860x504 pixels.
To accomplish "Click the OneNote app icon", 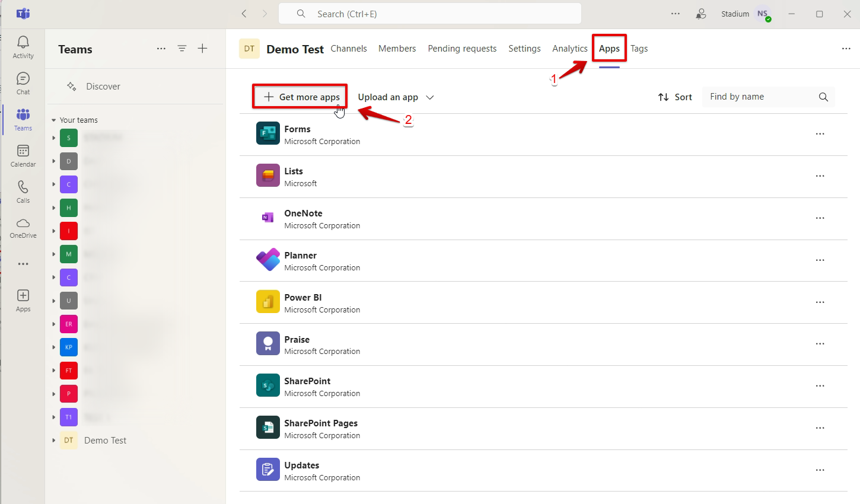I will (x=268, y=218).
